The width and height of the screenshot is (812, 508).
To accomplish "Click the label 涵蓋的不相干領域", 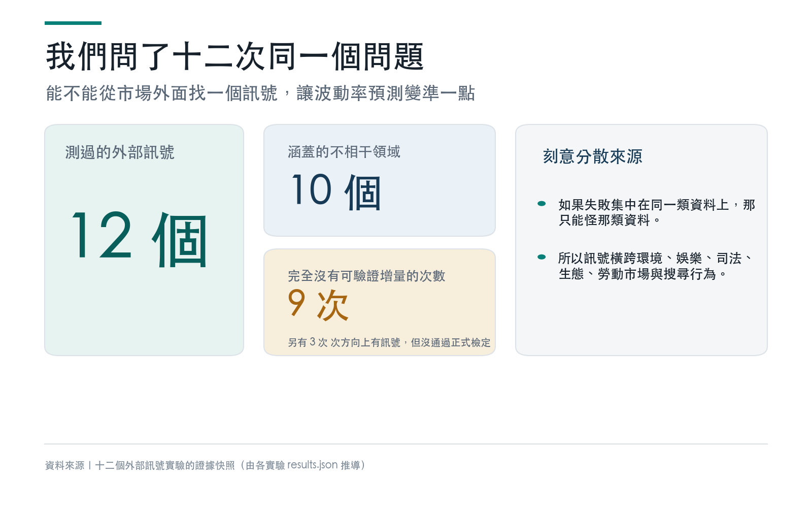I will [344, 151].
